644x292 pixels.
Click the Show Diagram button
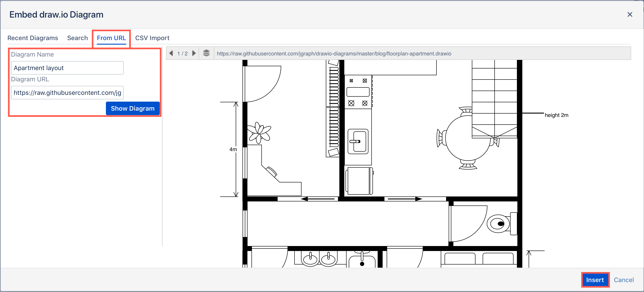tap(133, 108)
